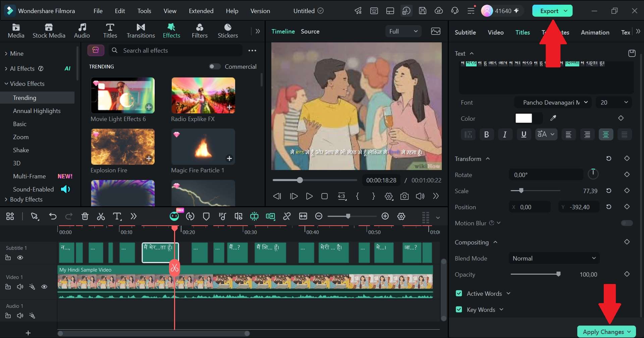Open the Filters library
The height and width of the screenshot is (338, 644).
200,31
